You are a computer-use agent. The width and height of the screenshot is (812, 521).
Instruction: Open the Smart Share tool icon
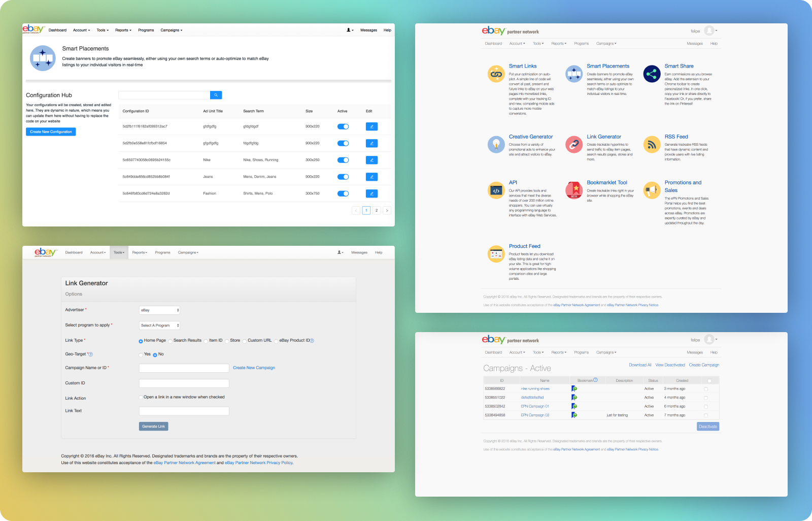[x=652, y=74]
